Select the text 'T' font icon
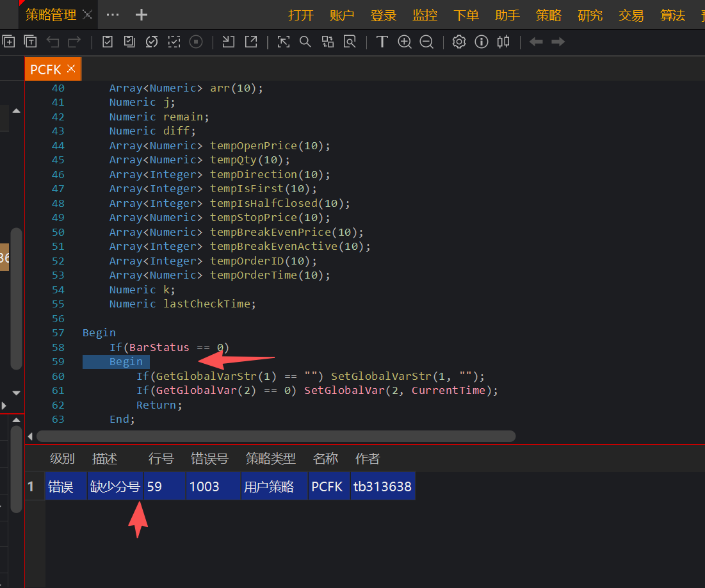The width and height of the screenshot is (705, 588). pyautogui.click(x=382, y=42)
